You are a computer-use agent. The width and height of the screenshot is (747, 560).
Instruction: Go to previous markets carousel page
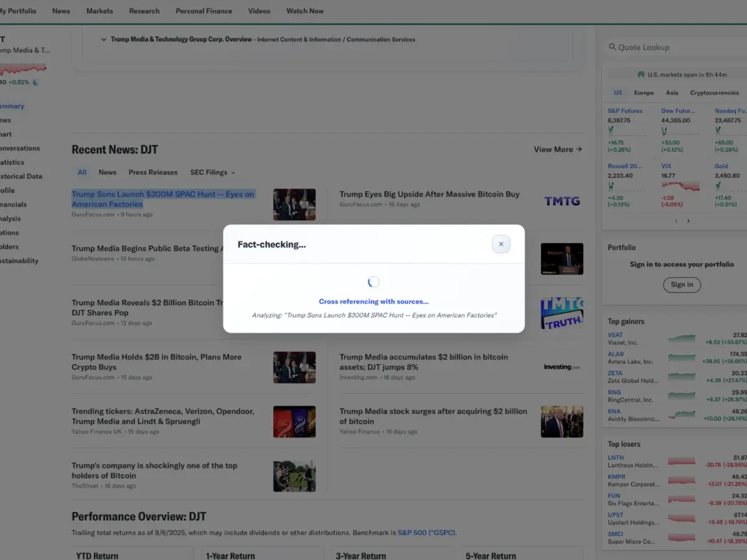pyautogui.click(x=675, y=221)
